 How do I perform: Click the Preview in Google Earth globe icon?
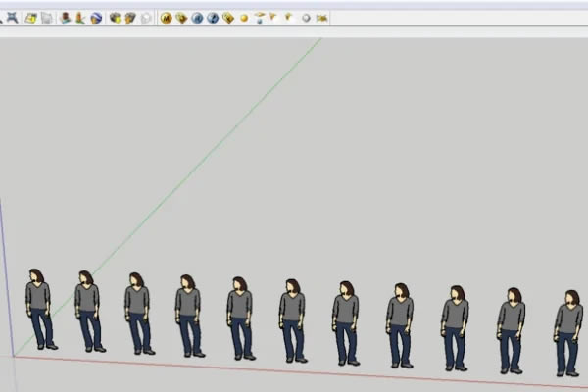point(96,18)
